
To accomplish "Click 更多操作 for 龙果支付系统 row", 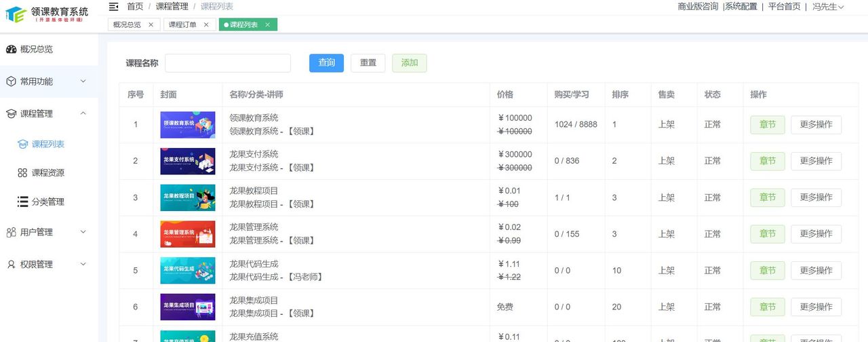I will coord(816,161).
